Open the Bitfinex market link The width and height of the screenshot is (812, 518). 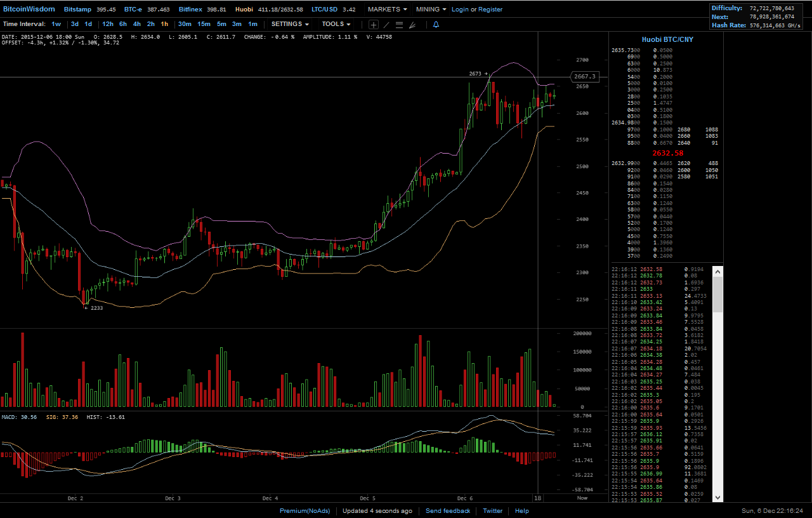click(190, 10)
